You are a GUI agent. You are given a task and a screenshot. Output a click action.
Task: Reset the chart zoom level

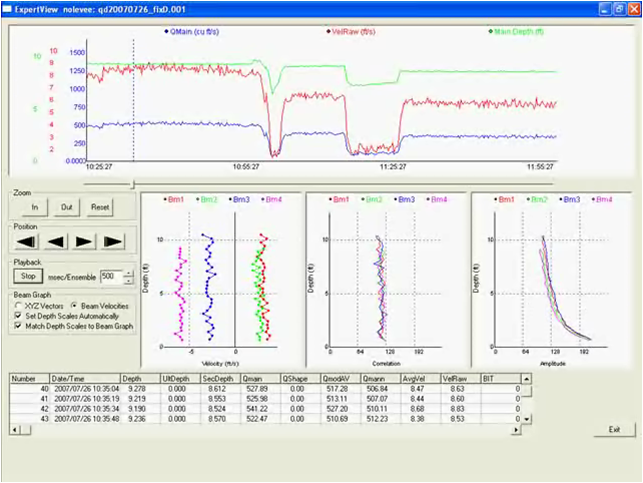pyautogui.click(x=99, y=207)
